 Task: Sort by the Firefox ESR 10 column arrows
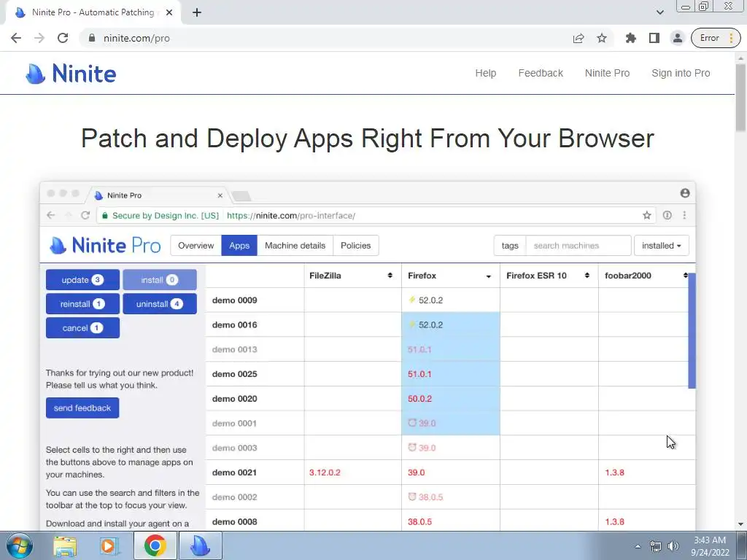(x=587, y=276)
